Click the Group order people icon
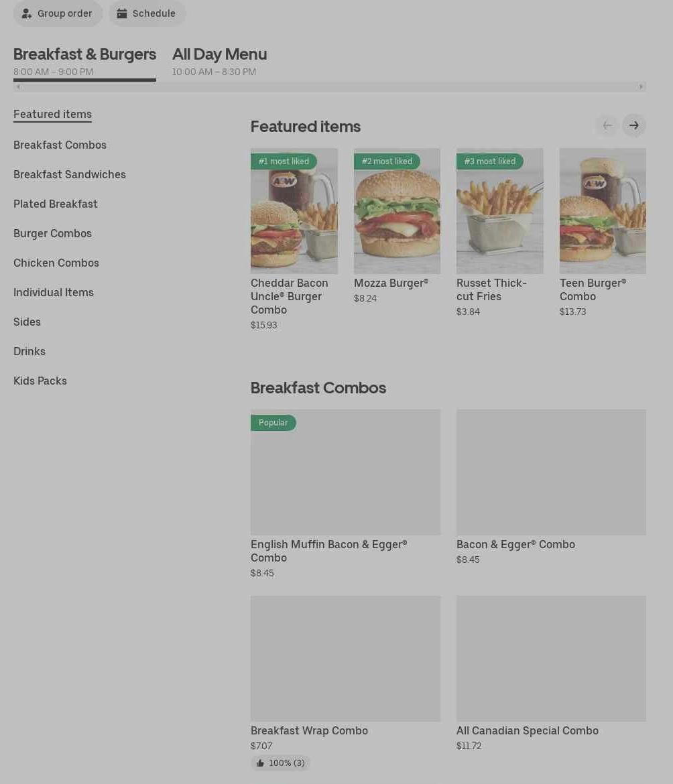Screen dimensions: 673x784 pyautogui.click(x=27, y=13)
